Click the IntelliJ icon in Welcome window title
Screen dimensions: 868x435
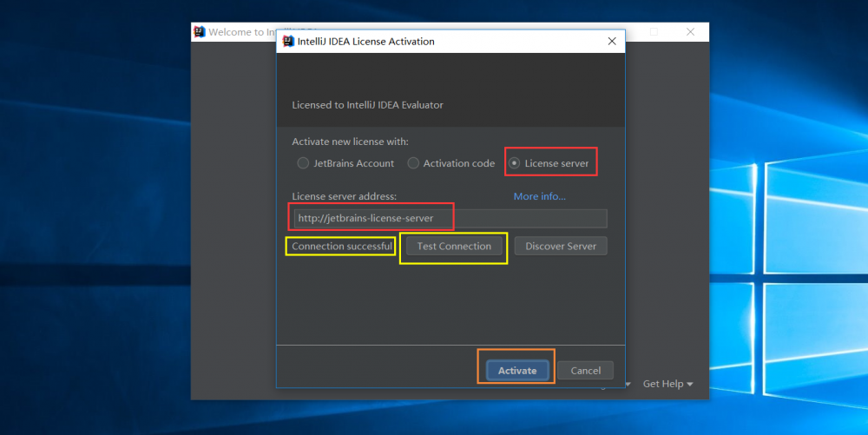click(x=200, y=32)
